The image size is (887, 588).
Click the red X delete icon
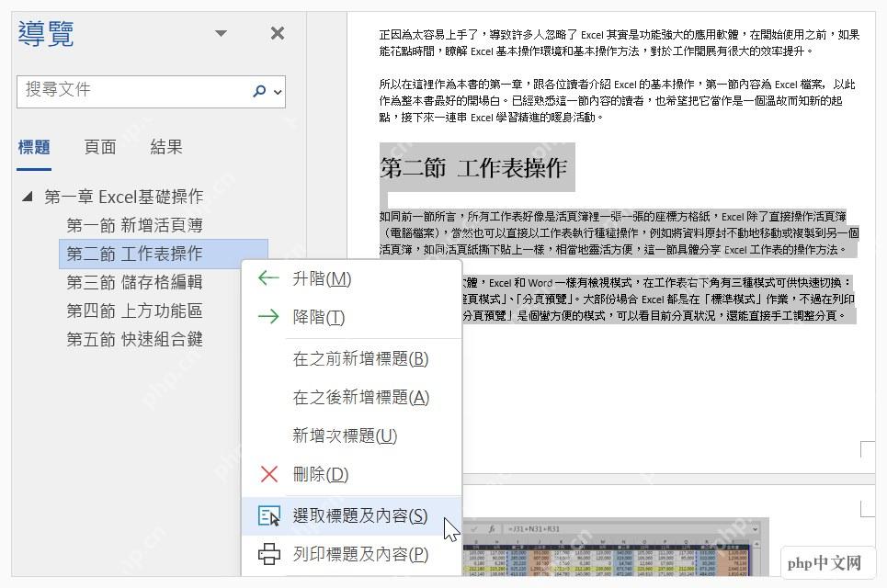pyautogui.click(x=269, y=474)
